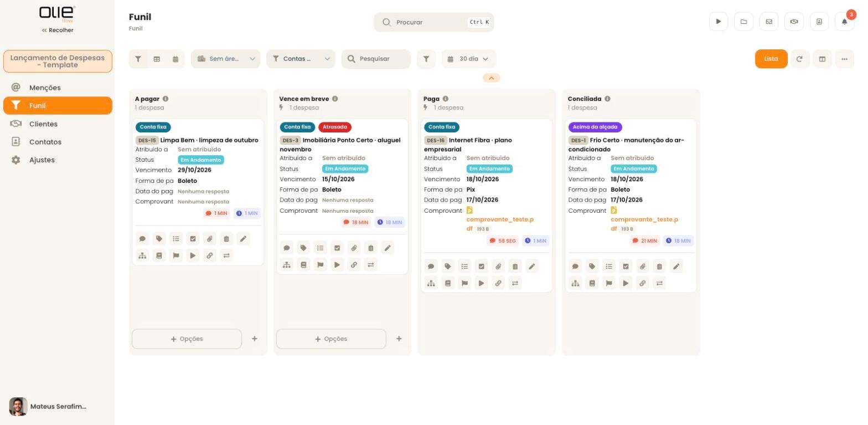Screen dimensions: 868x425
Task: Click the orange Lista button
Action: [x=771, y=59]
